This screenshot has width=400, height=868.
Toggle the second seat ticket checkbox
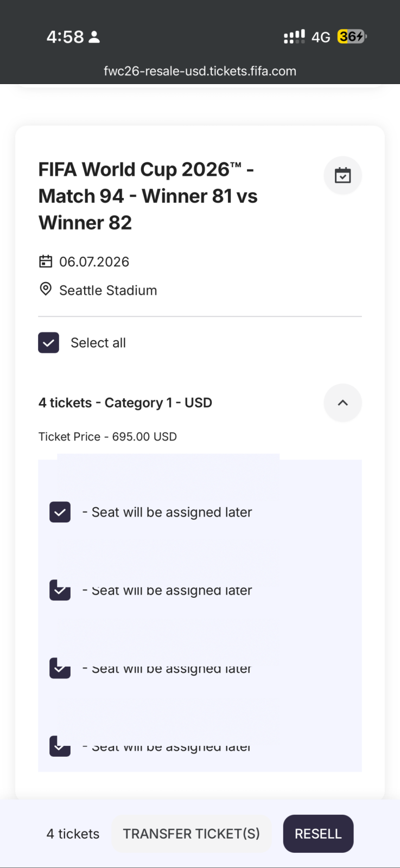pos(60,590)
